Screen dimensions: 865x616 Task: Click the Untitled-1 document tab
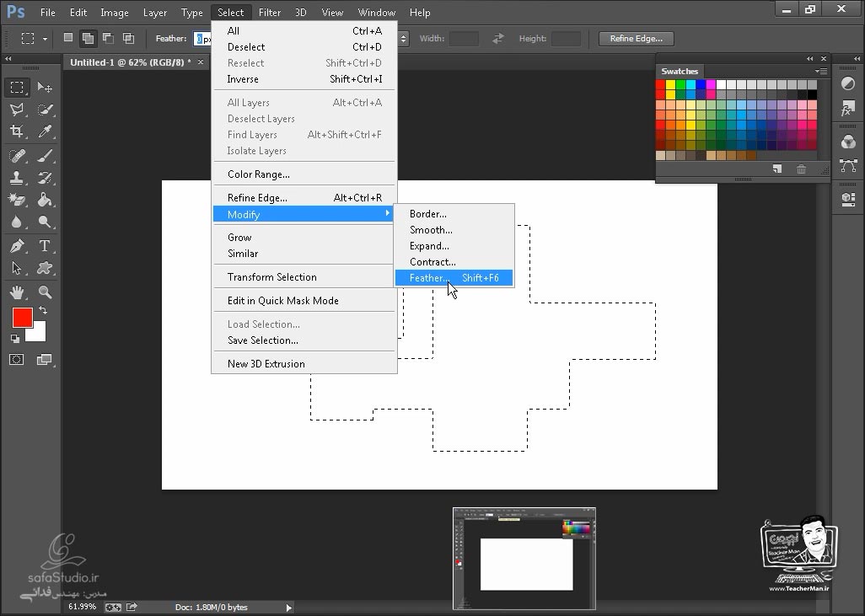click(x=130, y=62)
